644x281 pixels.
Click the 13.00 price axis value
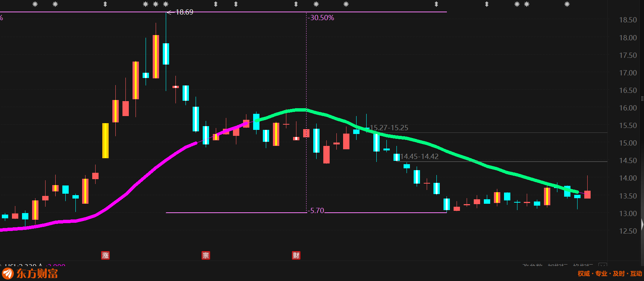[x=628, y=213]
